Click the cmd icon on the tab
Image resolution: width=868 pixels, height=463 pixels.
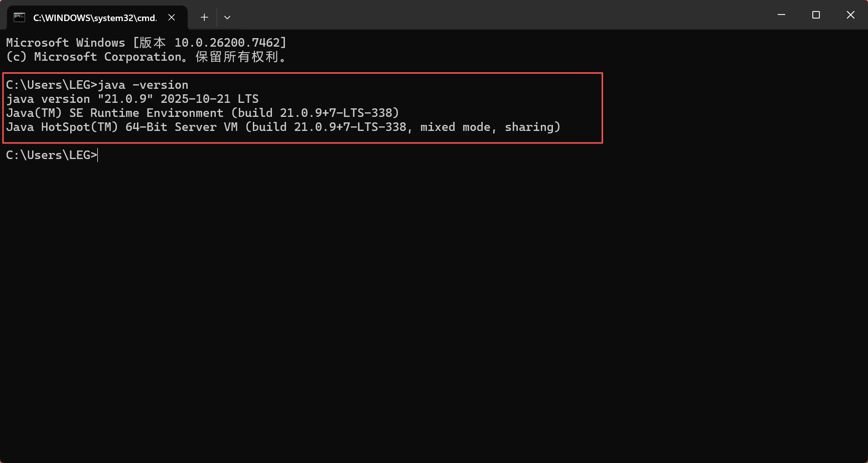click(20, 17)
